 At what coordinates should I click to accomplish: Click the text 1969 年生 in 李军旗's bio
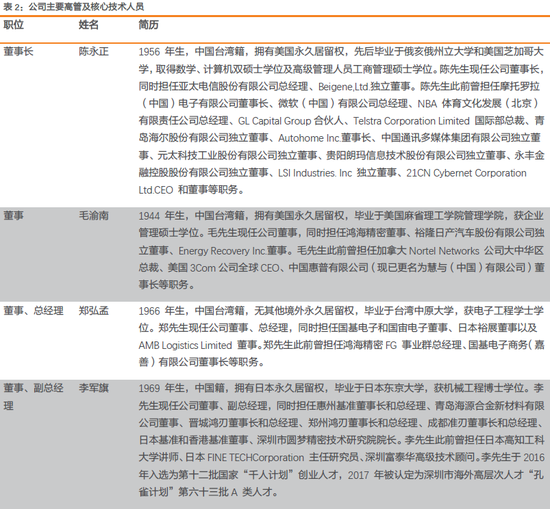161,388
